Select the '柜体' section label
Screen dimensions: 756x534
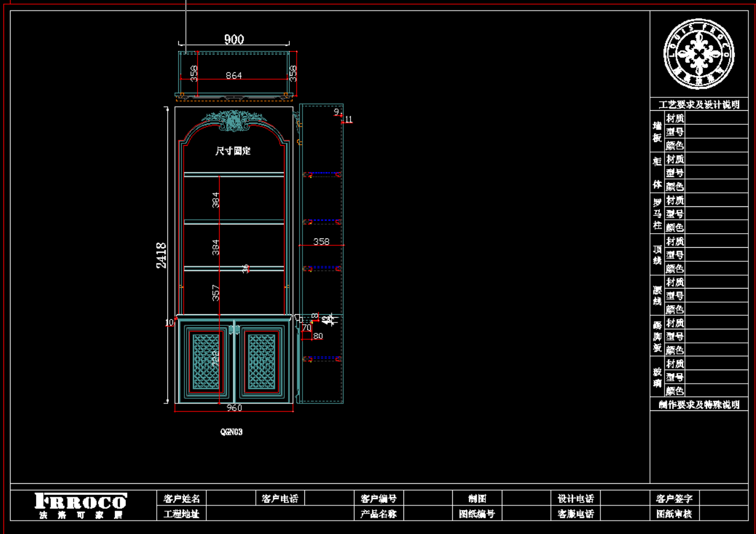(657, 173)
